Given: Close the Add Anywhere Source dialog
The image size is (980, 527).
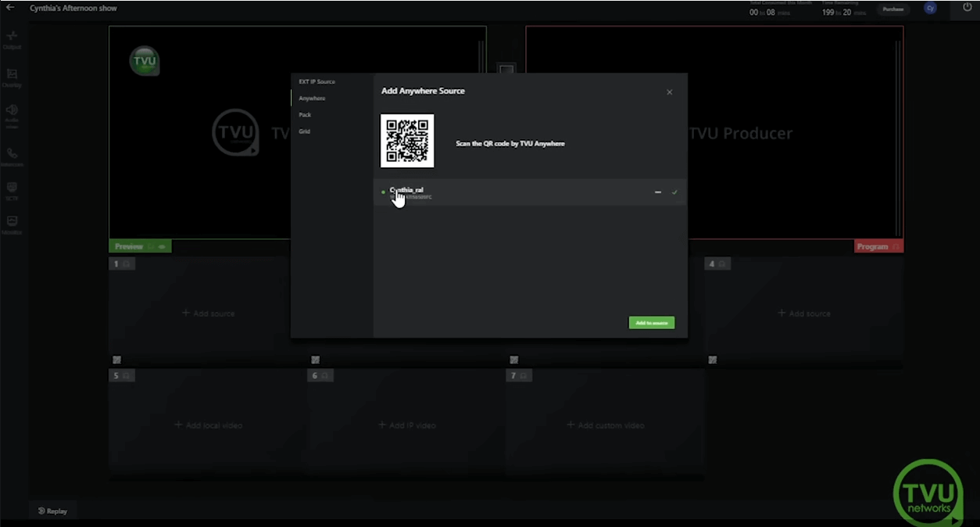Looking at the screenshot, I should (x=669, y=92).
